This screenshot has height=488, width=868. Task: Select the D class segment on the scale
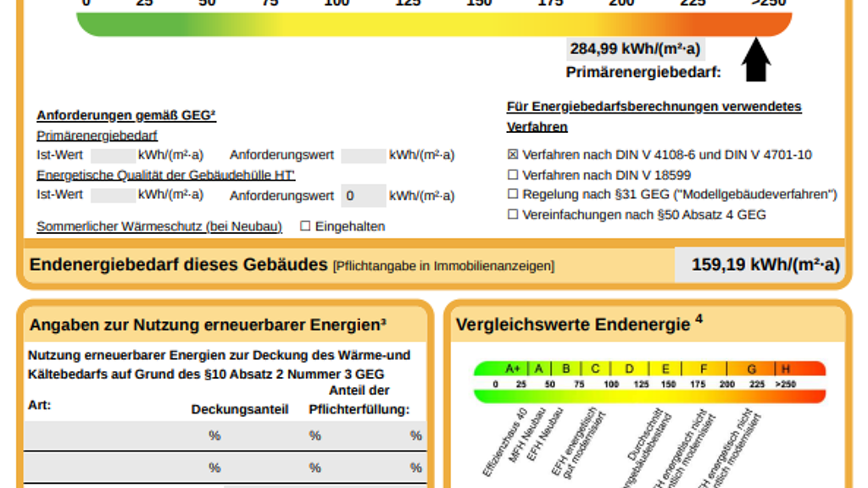pos(629,369)
